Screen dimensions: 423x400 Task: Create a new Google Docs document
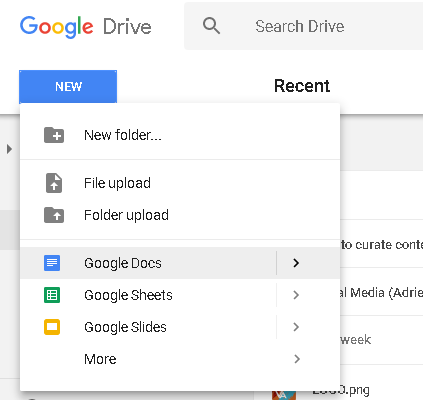148,263
